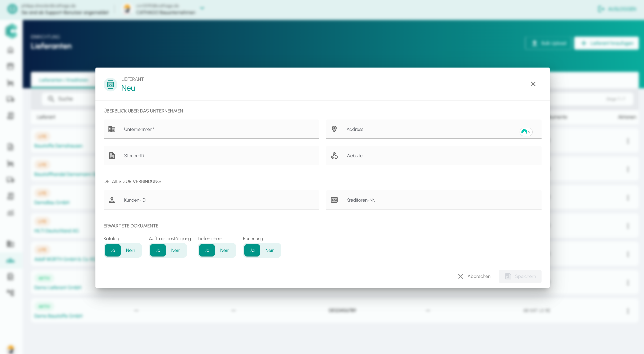Click the person icon beside Kunden-ID
The height and width of the screenshot is (354, 644).
[112, 200]
